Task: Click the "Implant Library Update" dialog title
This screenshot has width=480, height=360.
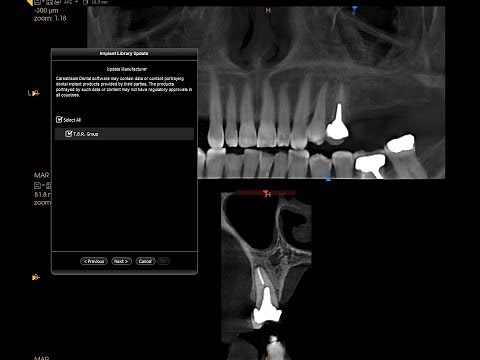Action: [124, 53]
